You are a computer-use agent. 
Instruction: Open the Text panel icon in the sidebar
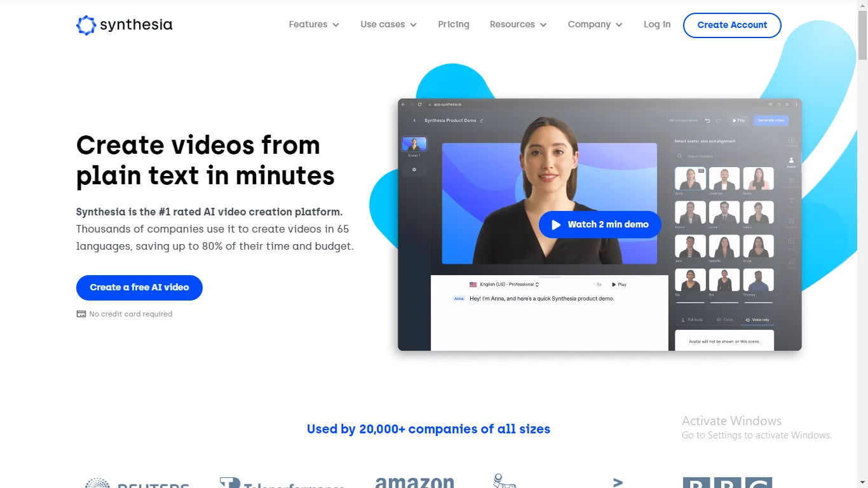pyautogui.click(x=791, y=202)
